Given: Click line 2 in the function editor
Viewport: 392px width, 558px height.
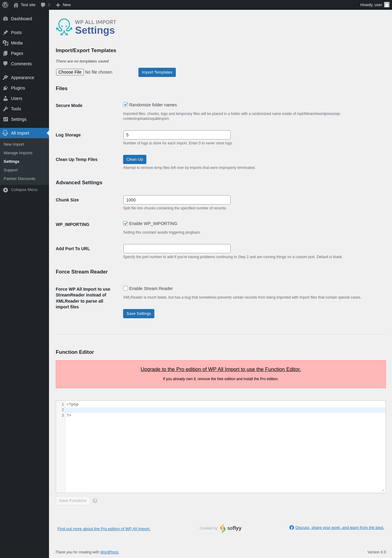Looking at the screenshot, I should (225, 410).
